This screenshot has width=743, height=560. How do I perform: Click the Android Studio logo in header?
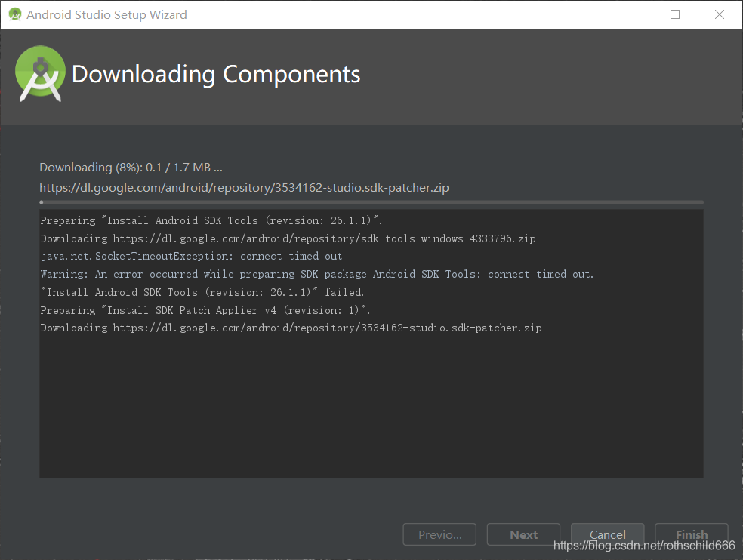click(x=40, y=73)
